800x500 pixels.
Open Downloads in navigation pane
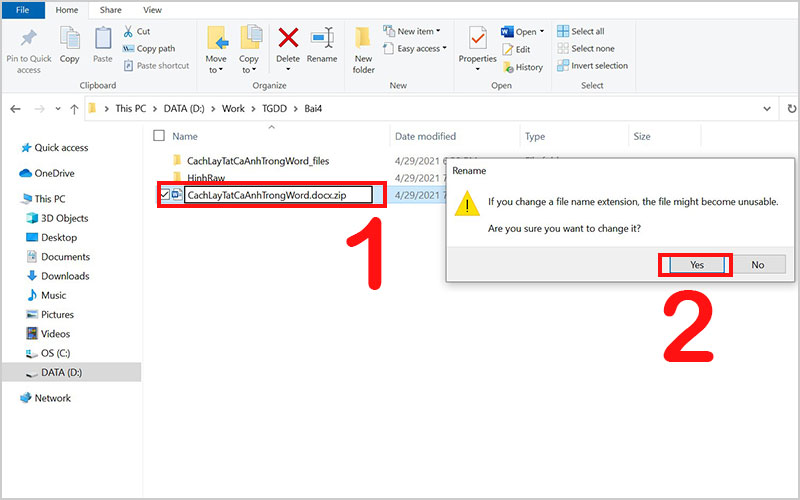(58, 276)
